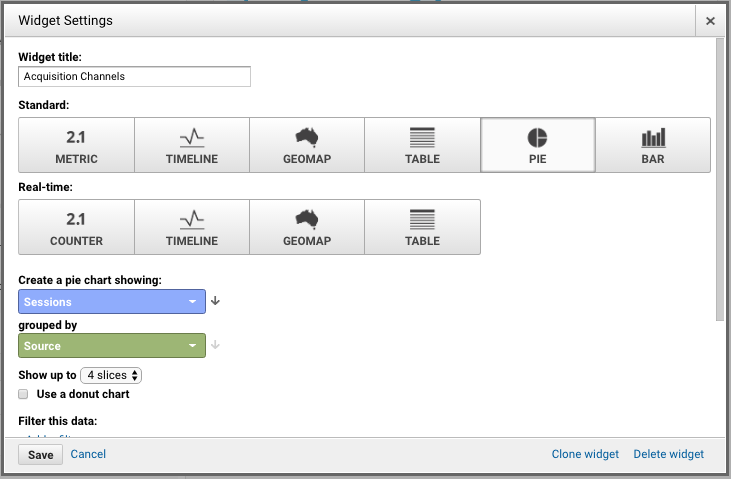Click the Widget title input field
The height and width of the screenshot is (479, 731).
134,76
